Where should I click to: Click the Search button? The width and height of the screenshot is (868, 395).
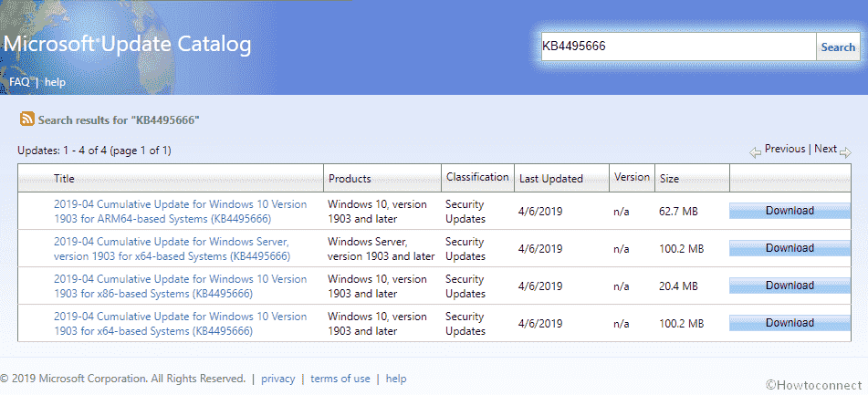838,47
